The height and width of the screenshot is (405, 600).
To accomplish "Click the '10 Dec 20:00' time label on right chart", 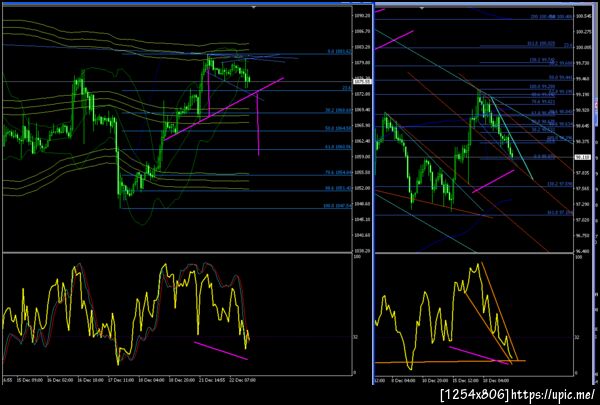I will tap(437, 381).
